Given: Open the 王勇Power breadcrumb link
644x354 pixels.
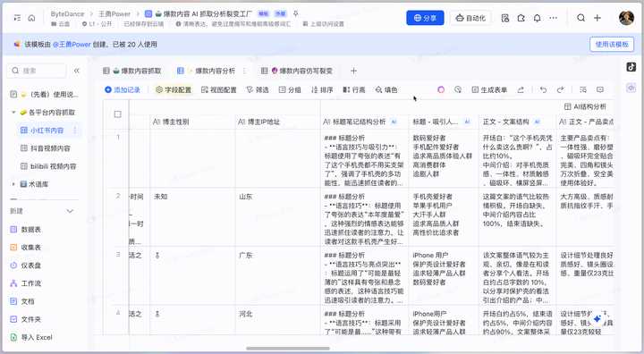Looking at the screenshot, I should (x=114, y=14).
